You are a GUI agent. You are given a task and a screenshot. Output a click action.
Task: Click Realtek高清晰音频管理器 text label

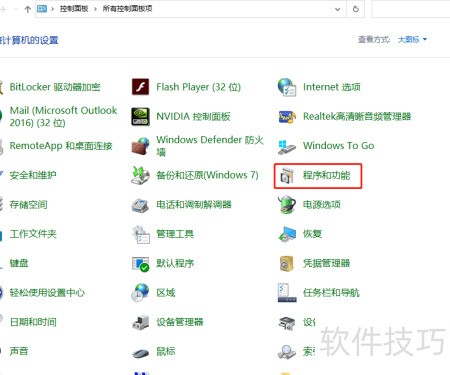357,116
